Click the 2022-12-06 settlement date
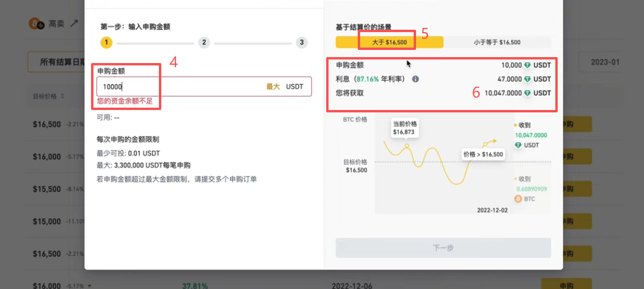The width and height of the screenshot is (644, 289). (351, 285)
